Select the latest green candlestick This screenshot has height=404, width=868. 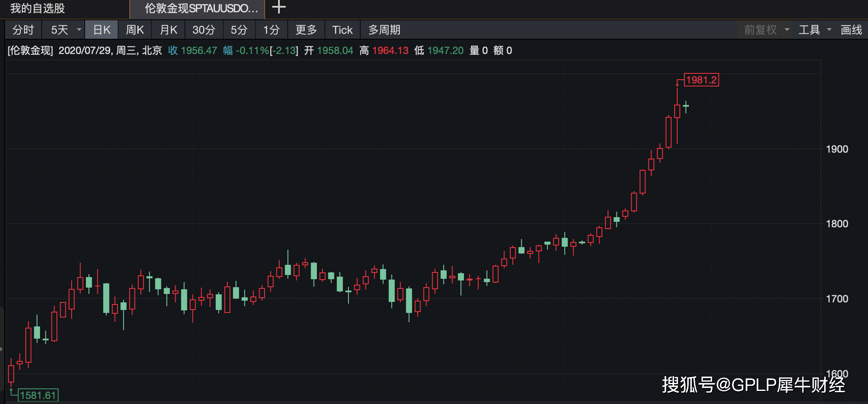(x=686, y=107)
